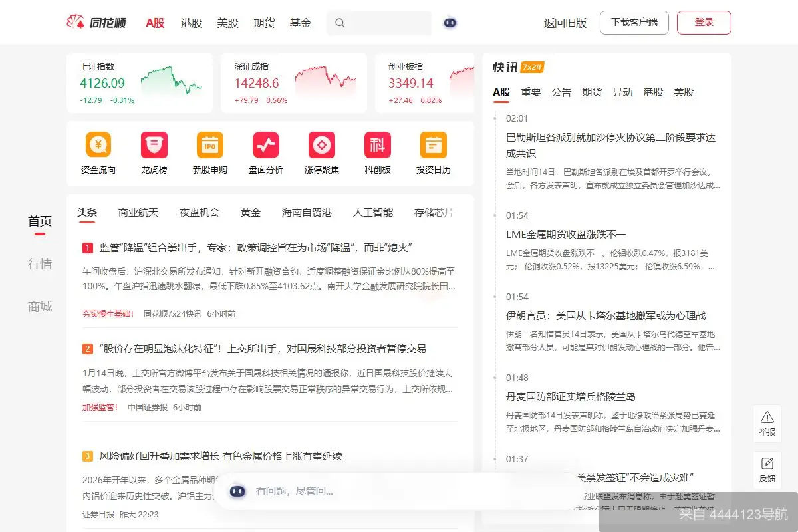Open the 举报 report panel icon
Screen dimensions: 798x532
(767, 422)
